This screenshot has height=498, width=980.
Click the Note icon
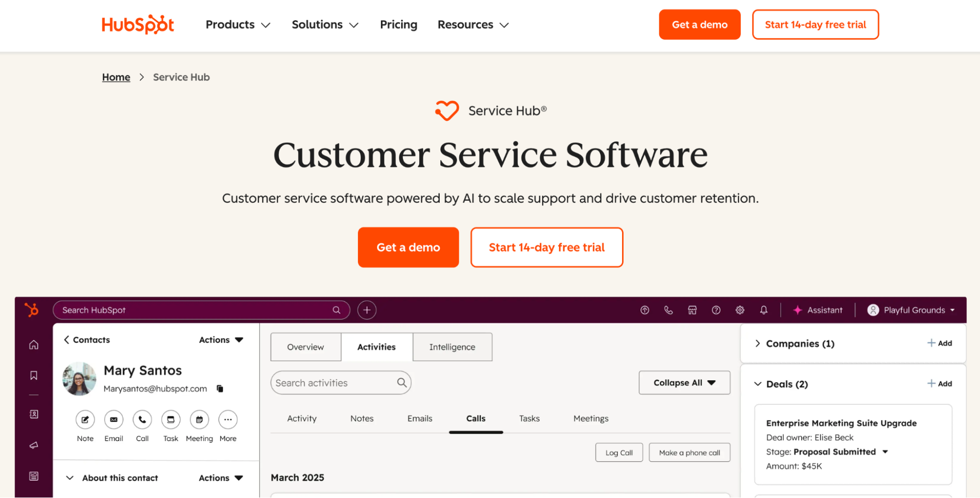[85, 419]
